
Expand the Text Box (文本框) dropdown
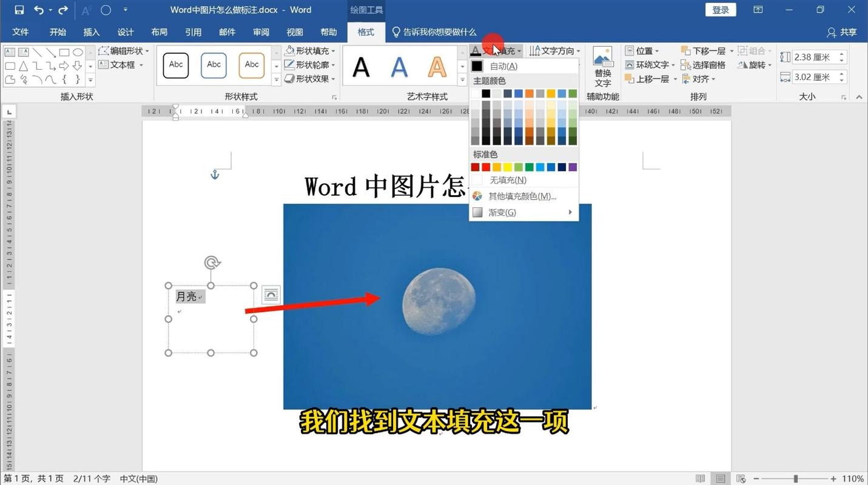click(121, 65)
